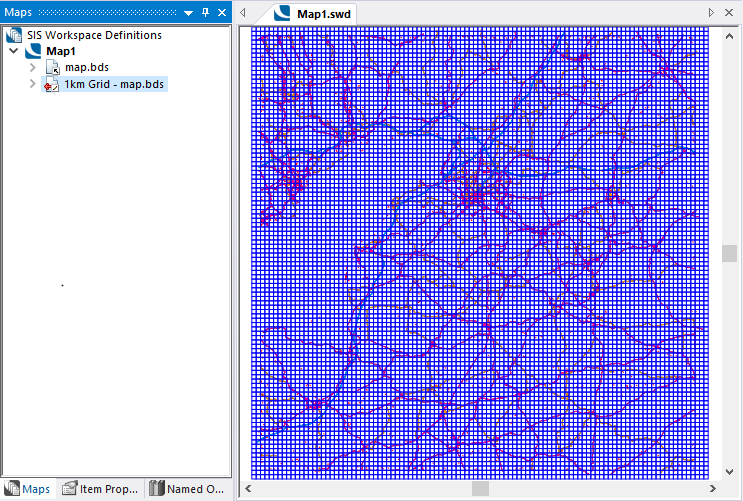Click the vertical scrollbar thumb of map
The width and height of the screenshot is (743, 501).
pos(729,253)
